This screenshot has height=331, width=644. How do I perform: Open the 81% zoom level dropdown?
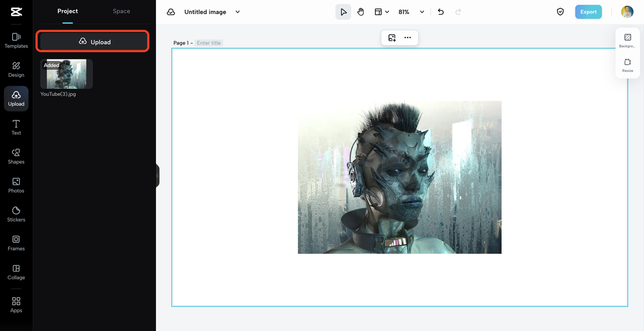(412, 12)
